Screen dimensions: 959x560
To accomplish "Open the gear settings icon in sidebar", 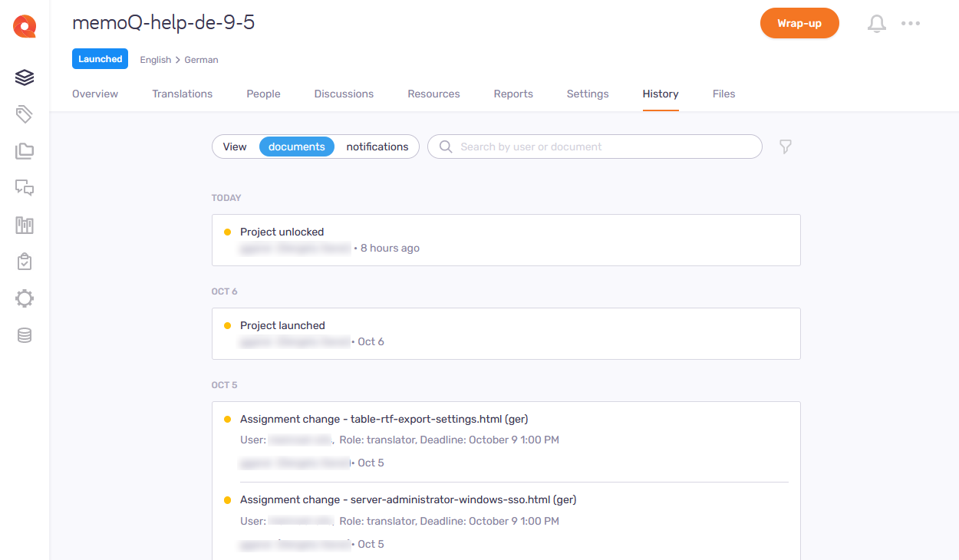I will click(25, 298).
